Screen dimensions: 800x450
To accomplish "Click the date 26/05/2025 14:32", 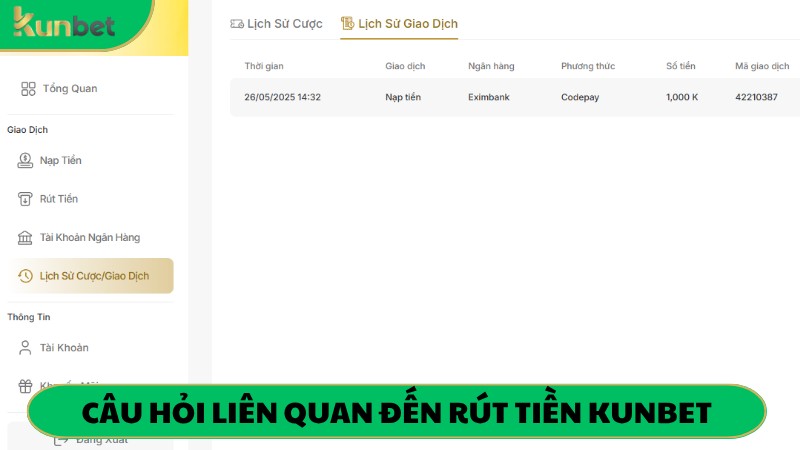I will coord(282,97).
